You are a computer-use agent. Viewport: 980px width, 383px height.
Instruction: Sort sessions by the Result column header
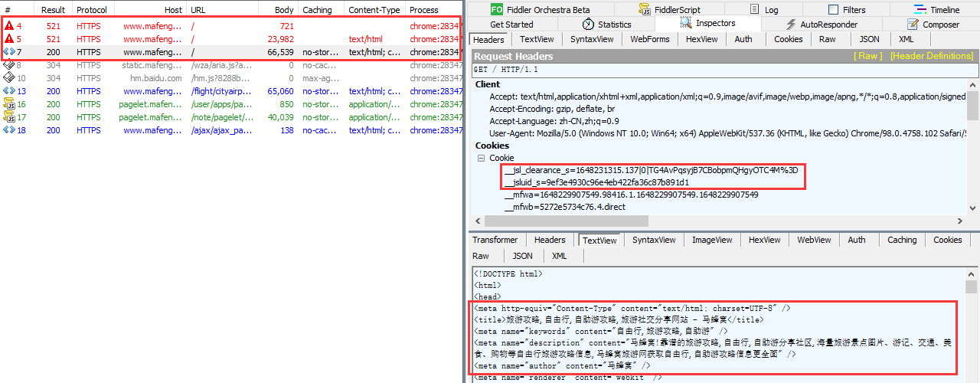53,10
